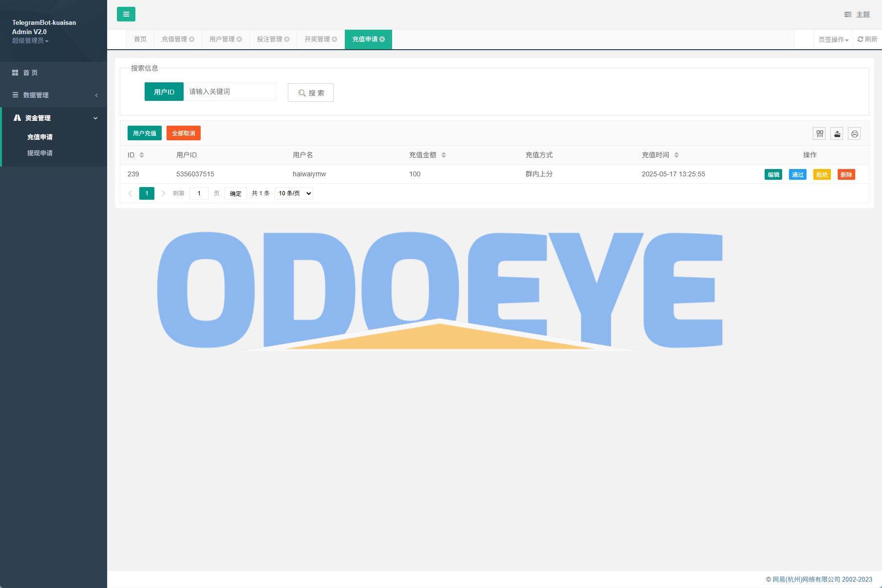
Task: Click user ID cell 5356037515
Action: pos(195,174)
